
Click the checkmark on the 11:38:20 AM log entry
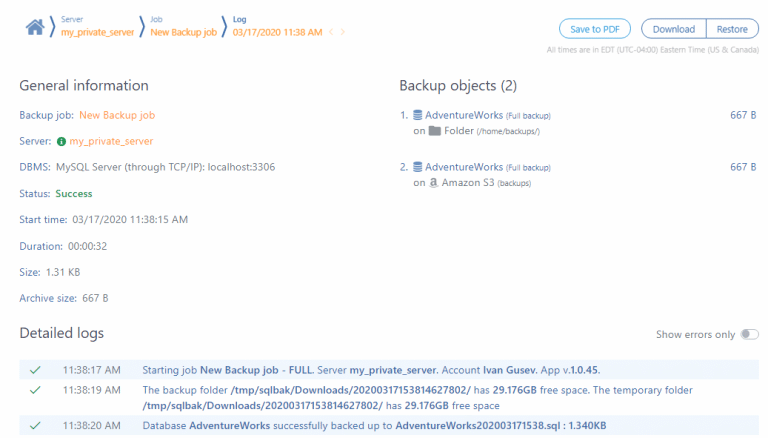coord(35,425)
